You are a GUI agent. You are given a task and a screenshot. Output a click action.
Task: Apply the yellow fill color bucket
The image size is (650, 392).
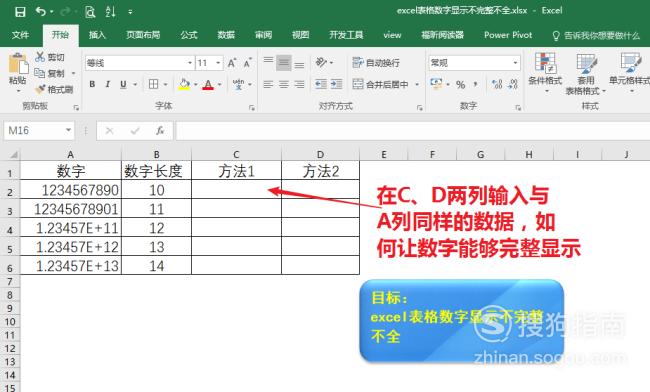click(184, 85)
